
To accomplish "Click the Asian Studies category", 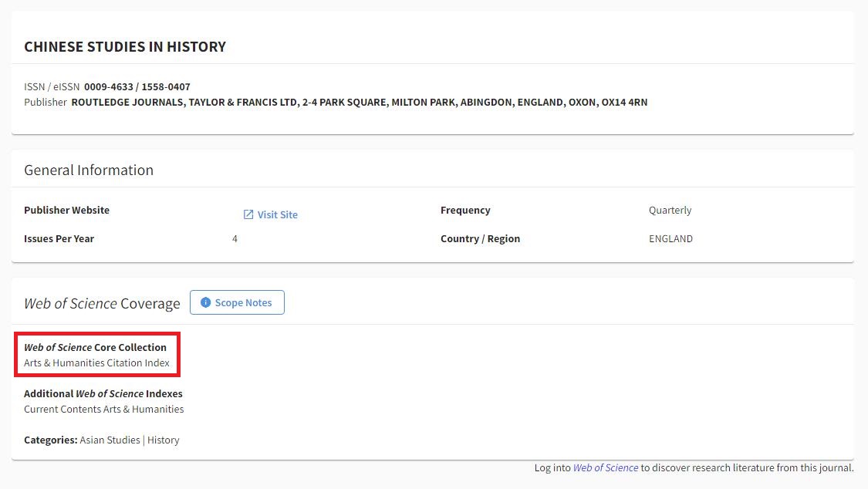I will click(110, 440).
